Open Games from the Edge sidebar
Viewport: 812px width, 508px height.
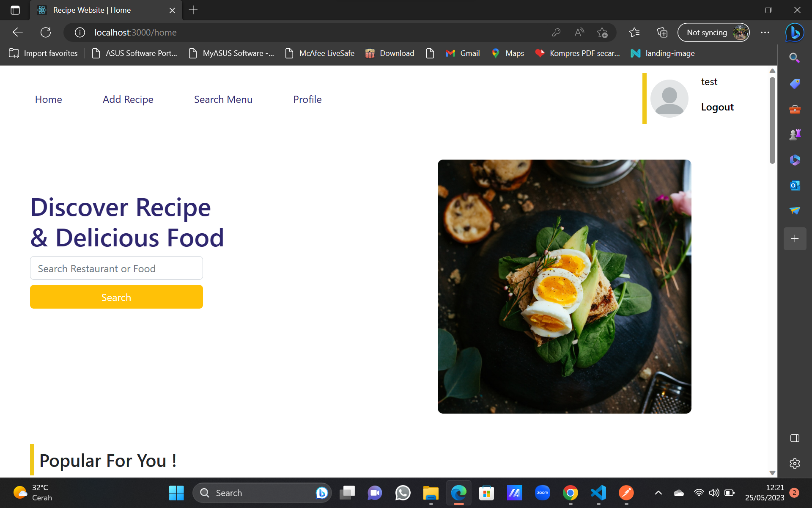795,134
